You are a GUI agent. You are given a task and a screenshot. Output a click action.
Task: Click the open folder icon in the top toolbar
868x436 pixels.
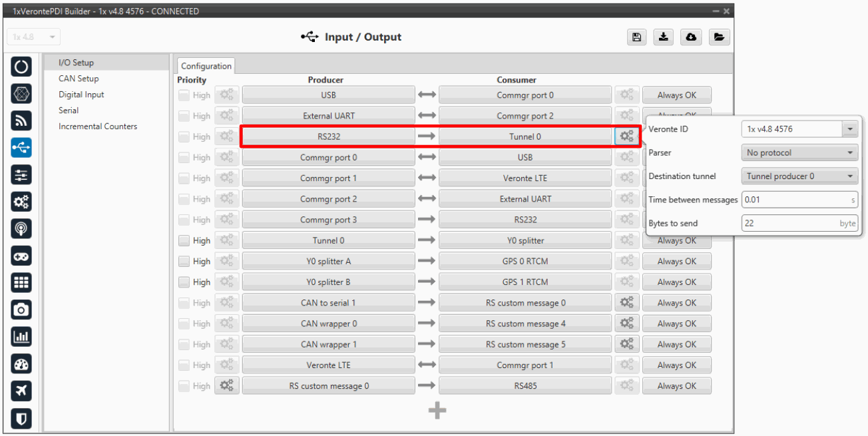point(718,37)
